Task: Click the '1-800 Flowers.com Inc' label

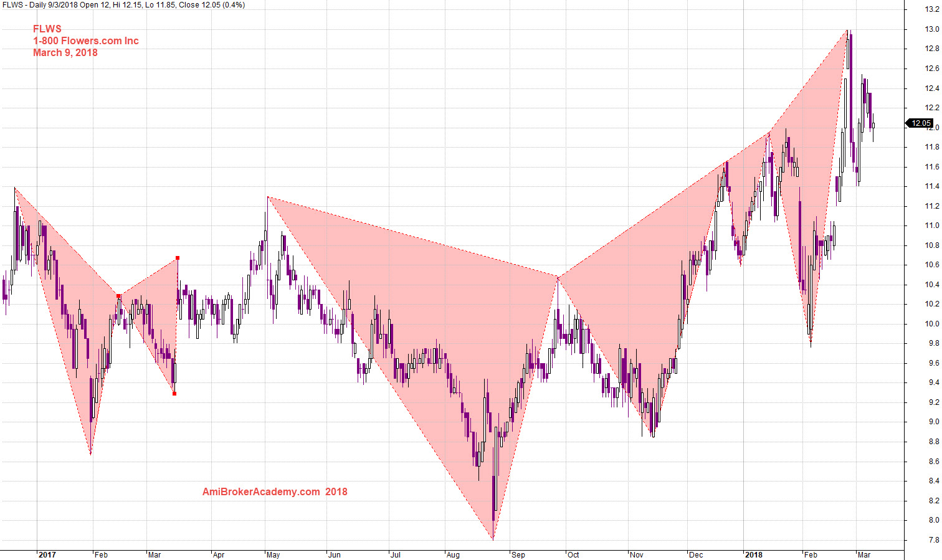Action: [86, 40]
